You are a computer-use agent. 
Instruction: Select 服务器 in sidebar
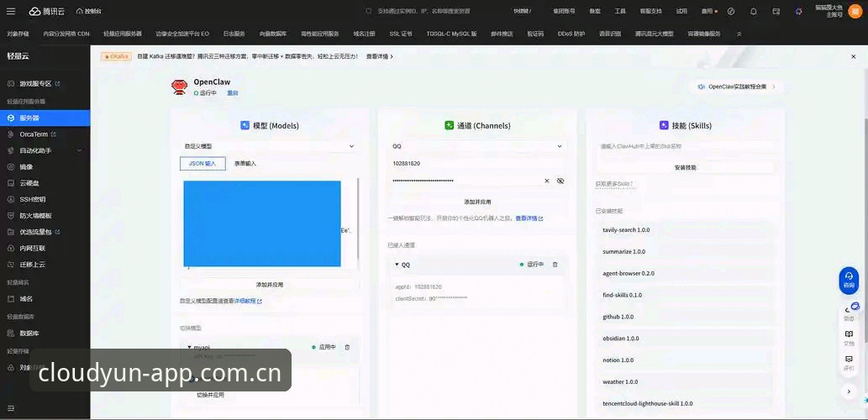(x=45, y=118)
